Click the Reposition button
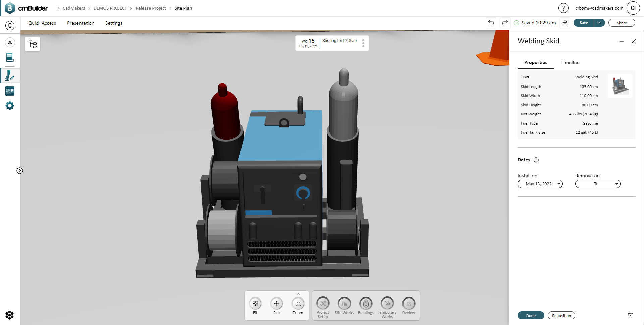This screenshot has width=644, height=325. pyautogui.click(x=561, y=316)
